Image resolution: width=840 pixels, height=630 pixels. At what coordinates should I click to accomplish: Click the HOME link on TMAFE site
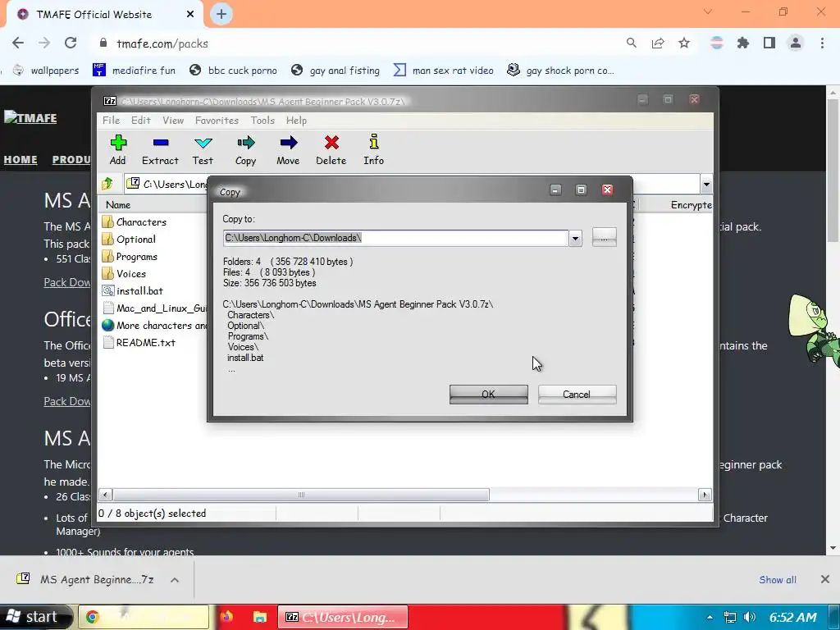(21, 160)
